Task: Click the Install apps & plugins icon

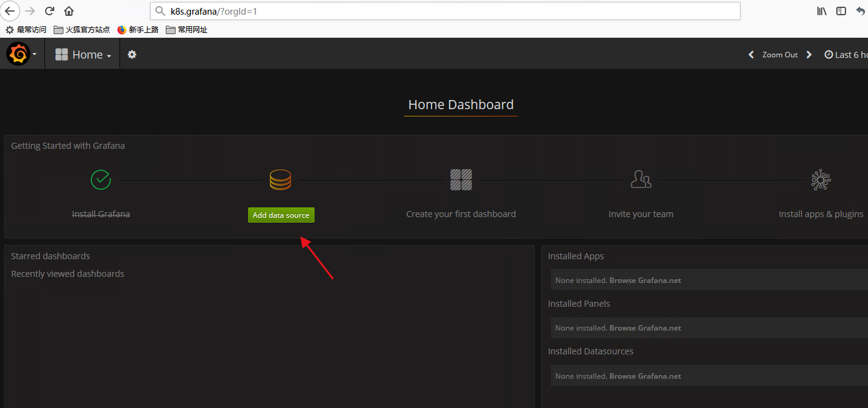Action: 821,179
